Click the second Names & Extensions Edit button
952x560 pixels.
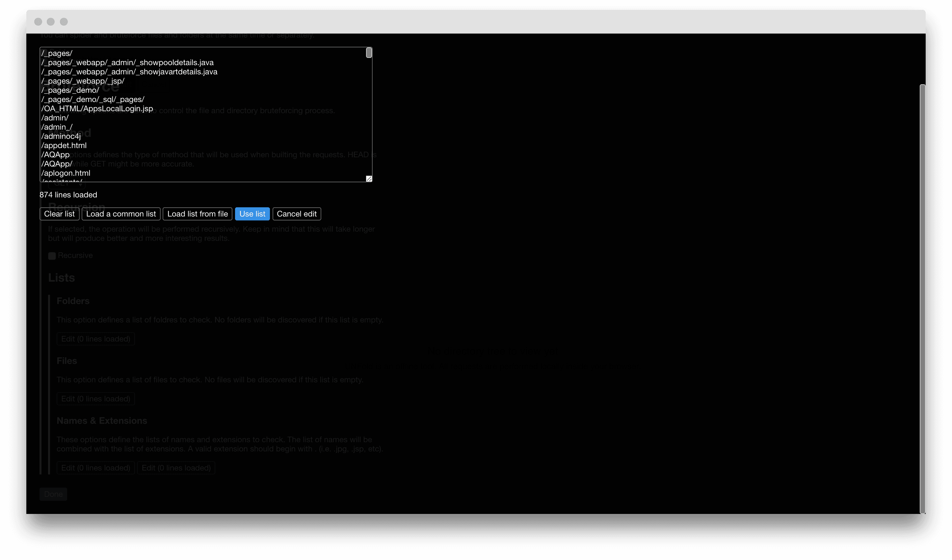pos(176,468)
